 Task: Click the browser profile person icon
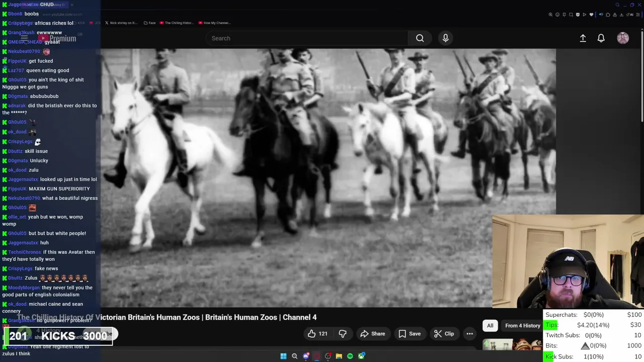click(615, 15)
